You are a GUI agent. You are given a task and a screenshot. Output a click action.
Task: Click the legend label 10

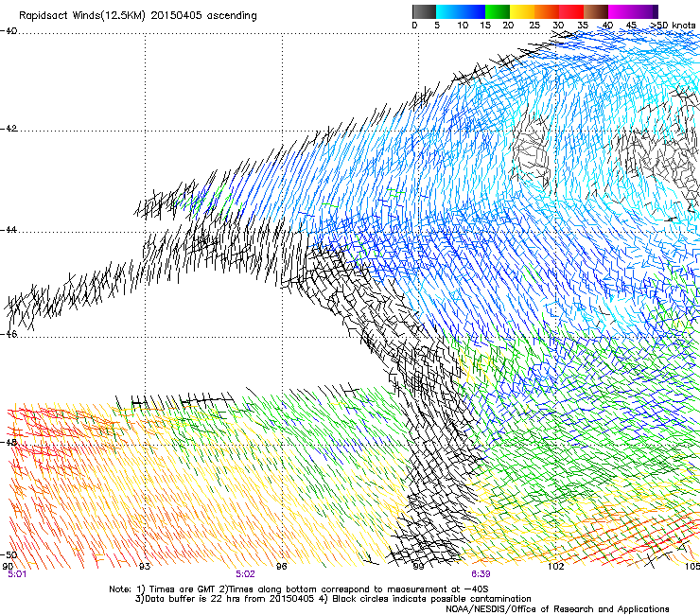463,26
